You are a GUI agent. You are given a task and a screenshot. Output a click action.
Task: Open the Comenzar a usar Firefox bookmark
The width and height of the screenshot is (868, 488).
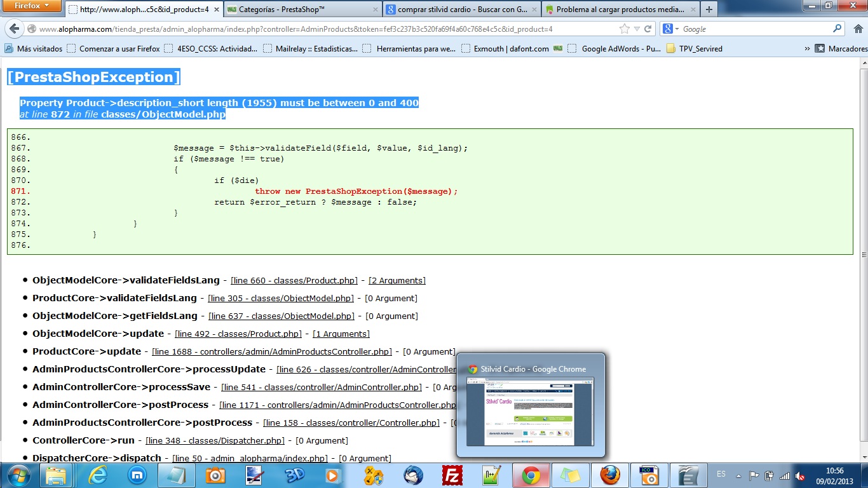113,48
